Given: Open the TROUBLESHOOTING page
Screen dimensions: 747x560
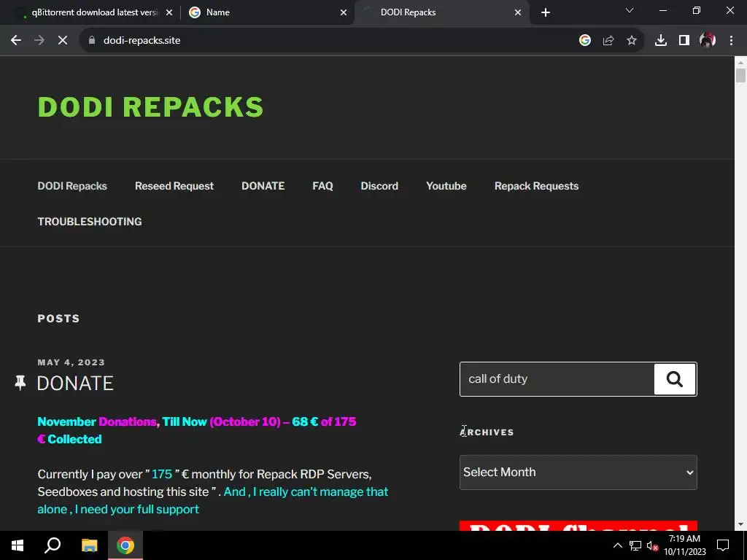Looking at the screenshot, I should click(x=90, y=222).
